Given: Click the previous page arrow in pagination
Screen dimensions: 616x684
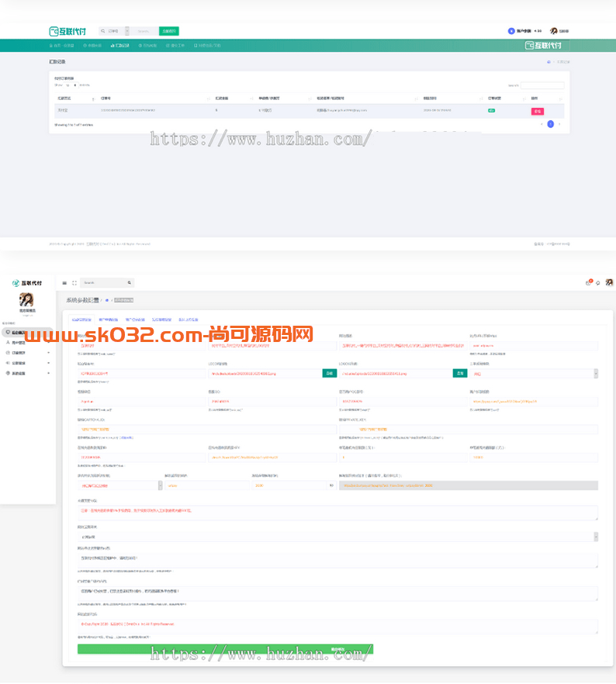Looking at the screenshot, I should (542, 124).
